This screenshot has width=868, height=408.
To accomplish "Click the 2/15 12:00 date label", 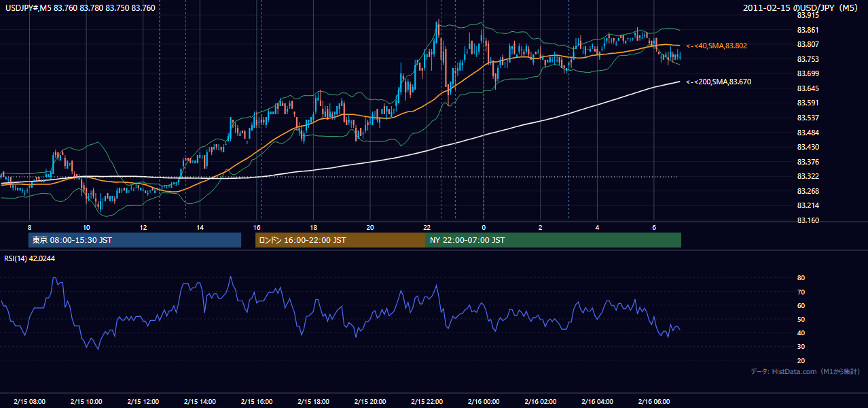I will pyautogui.click(x=143, y=401).
